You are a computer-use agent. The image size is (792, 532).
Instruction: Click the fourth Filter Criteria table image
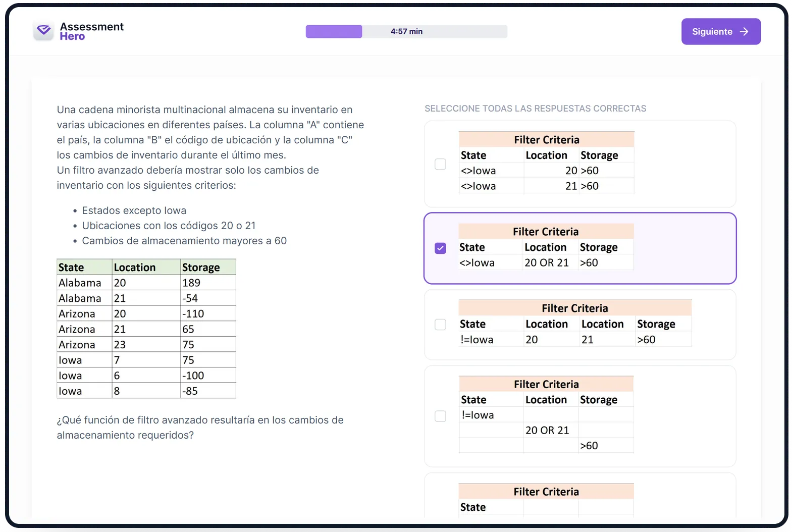[546, 414]
